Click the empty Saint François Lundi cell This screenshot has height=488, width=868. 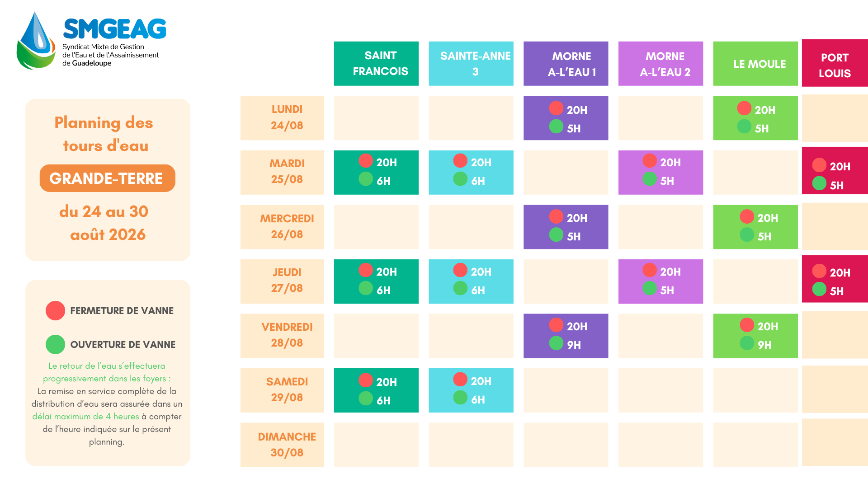tap(376, 118)
